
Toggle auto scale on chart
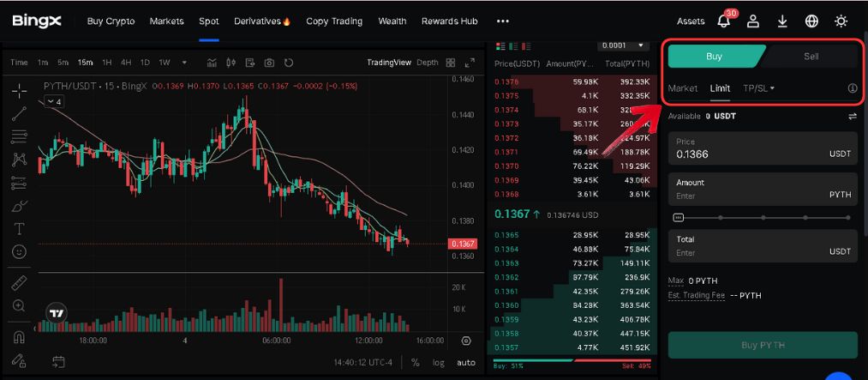[x=466, y=362]
